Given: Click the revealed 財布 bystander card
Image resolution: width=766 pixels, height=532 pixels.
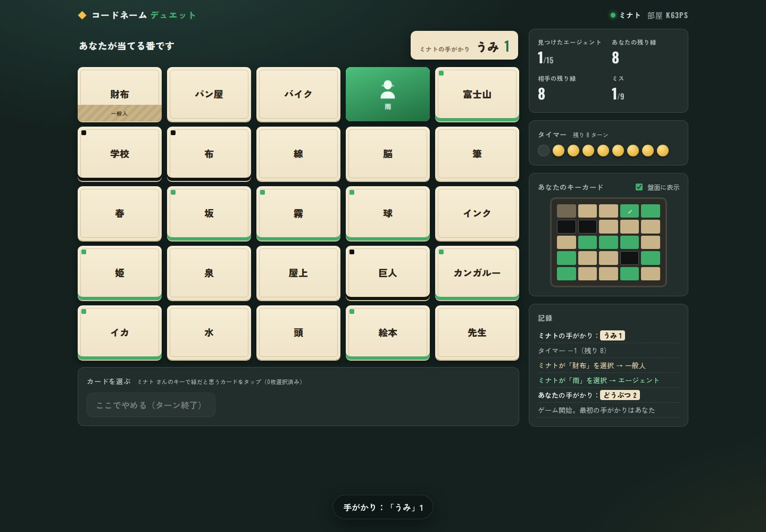Looking at the screenshot, I should [120, 94].
